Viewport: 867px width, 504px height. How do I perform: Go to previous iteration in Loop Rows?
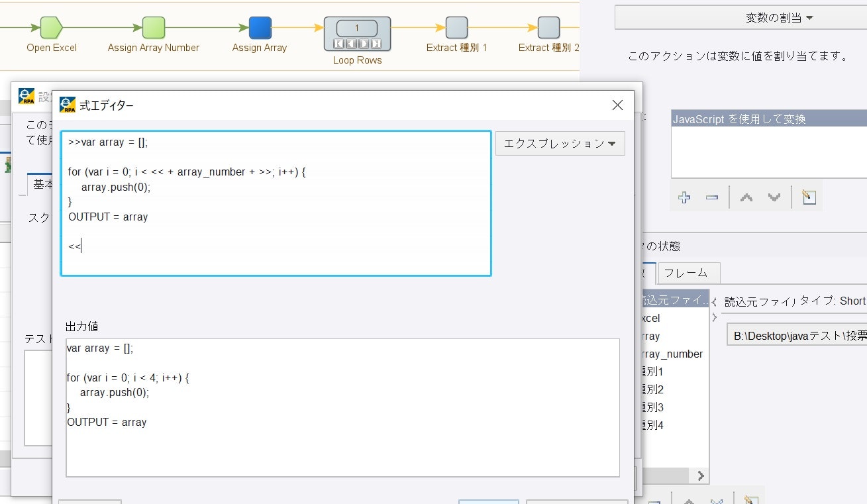(x=350, y=44)
